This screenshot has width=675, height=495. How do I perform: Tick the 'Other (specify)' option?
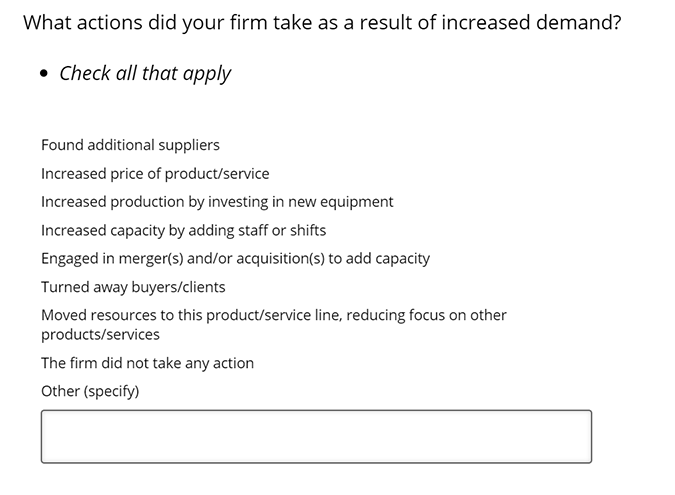90,391
